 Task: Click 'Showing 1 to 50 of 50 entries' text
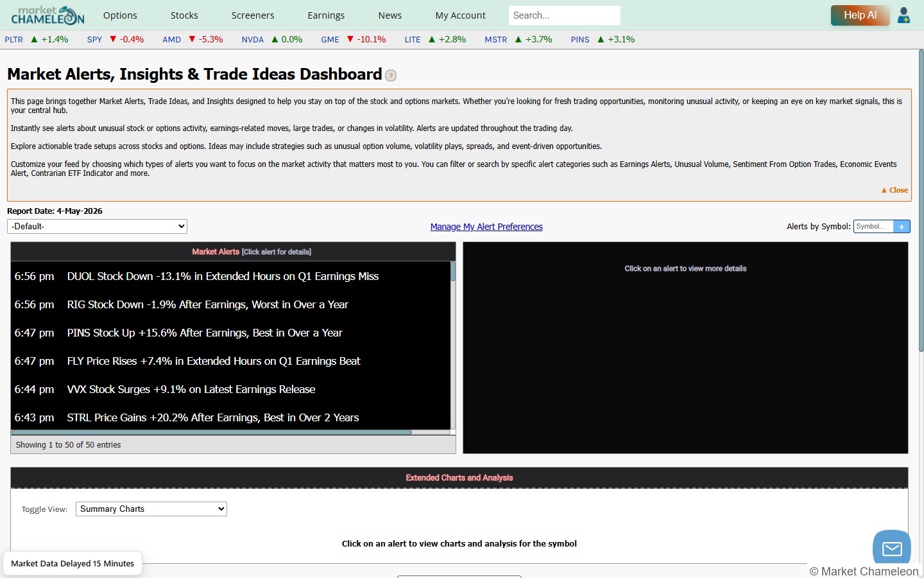(x=68, y=444)
